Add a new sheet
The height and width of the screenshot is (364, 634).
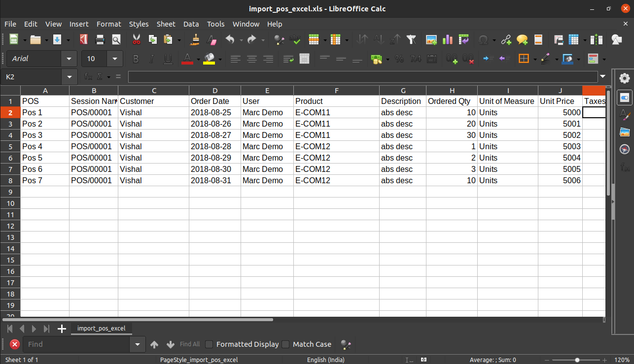click(x=62, y=329)
